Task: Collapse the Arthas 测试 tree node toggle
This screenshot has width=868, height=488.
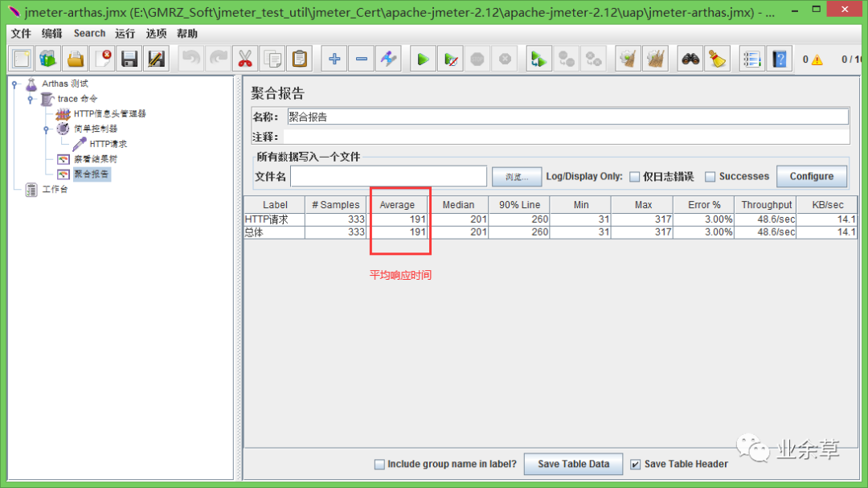Action: [15, 84]
